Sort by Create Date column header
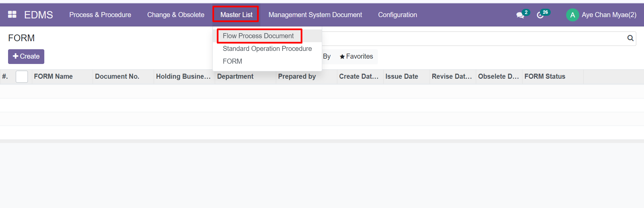The image size is (644, 208). coord(360,77)
